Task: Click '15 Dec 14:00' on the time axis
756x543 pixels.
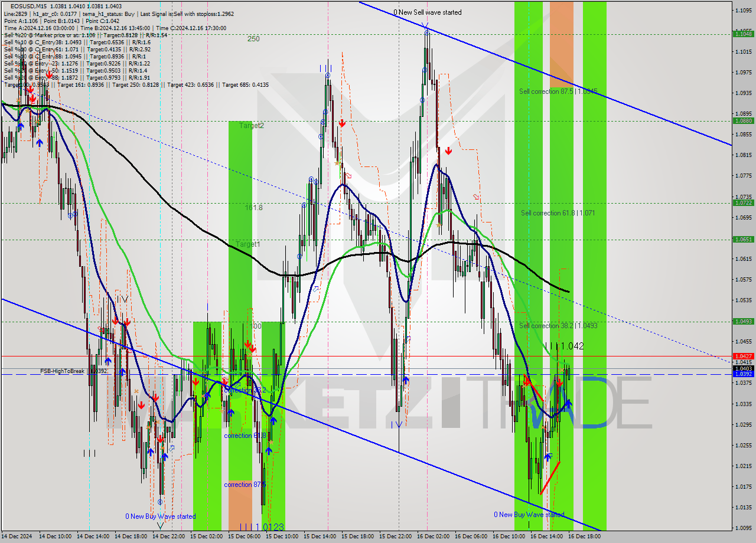Action: click(320, 537)
